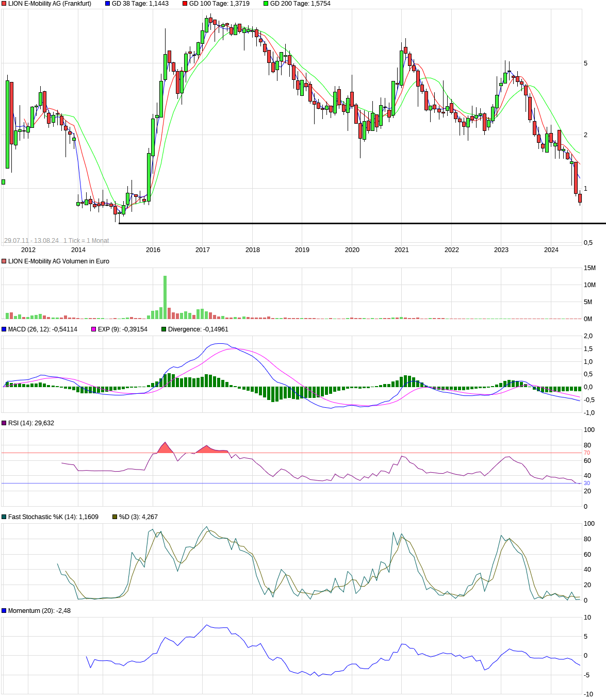
Task: Click the date range text 29.07.11 - 13.08.24
Action: point(32,240)
